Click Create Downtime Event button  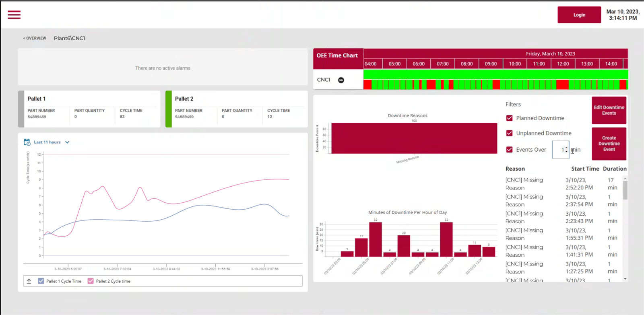click(x=609, y=144)
